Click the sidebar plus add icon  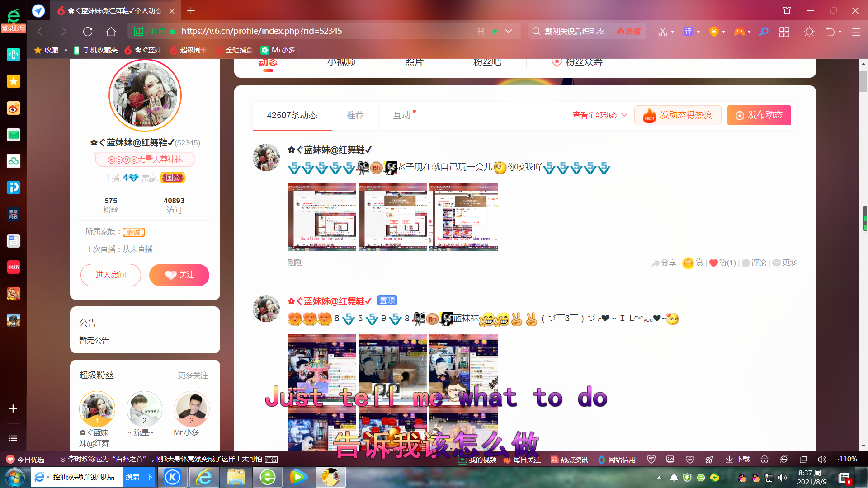tap(13, 408)
